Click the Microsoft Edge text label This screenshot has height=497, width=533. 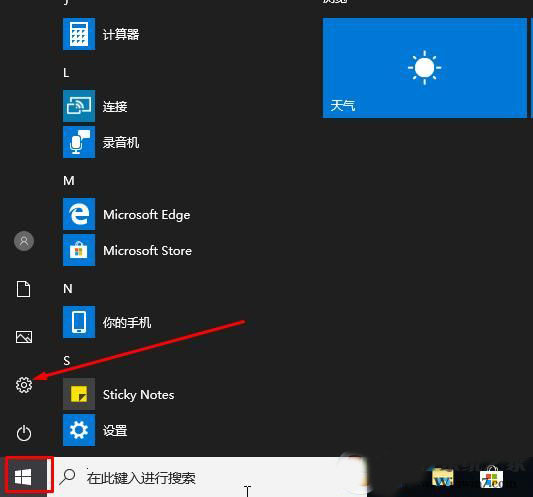coord(147,215)
